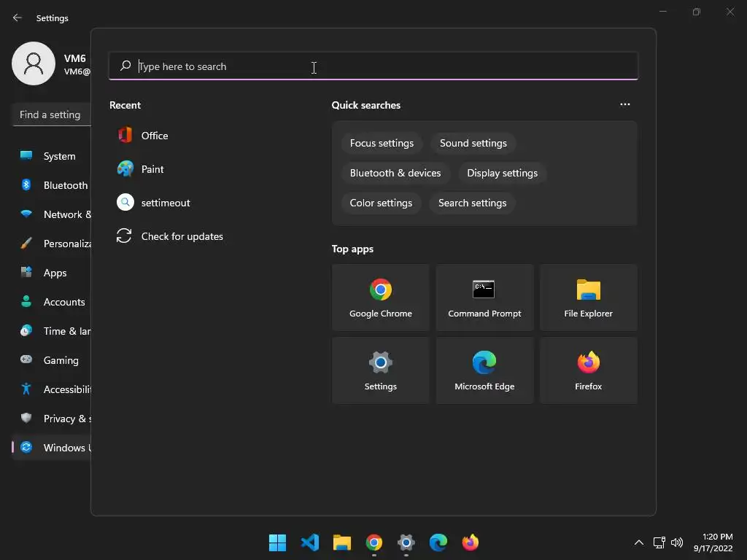This screenshot has height=560, width=747.
Task: Select Search settings quick search
Action: [472, 203]
